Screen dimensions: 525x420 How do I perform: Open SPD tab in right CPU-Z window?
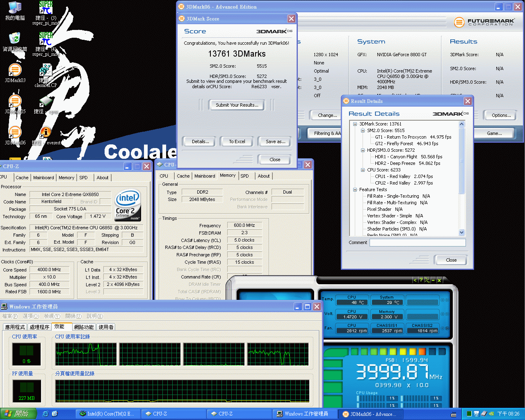[x=244, y=176]
